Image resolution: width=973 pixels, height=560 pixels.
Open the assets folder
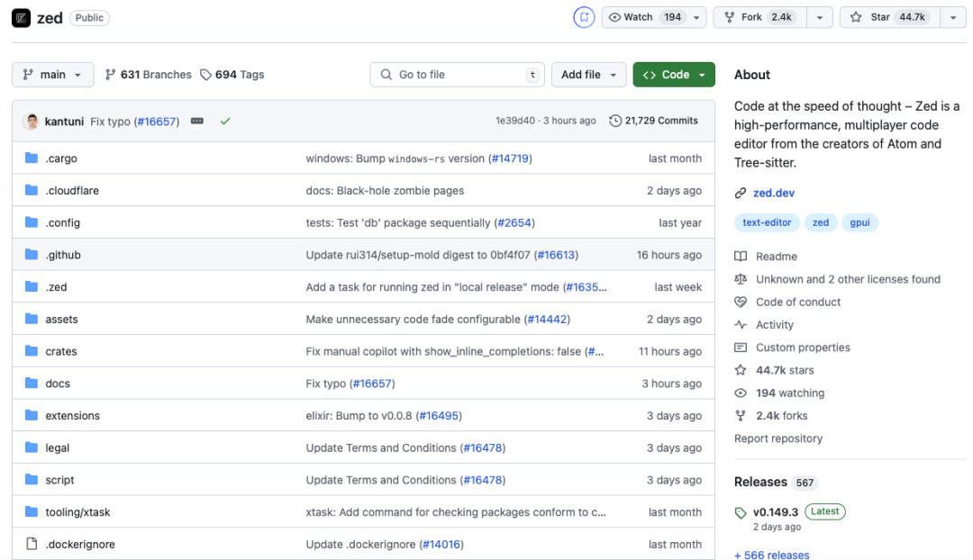61,320
